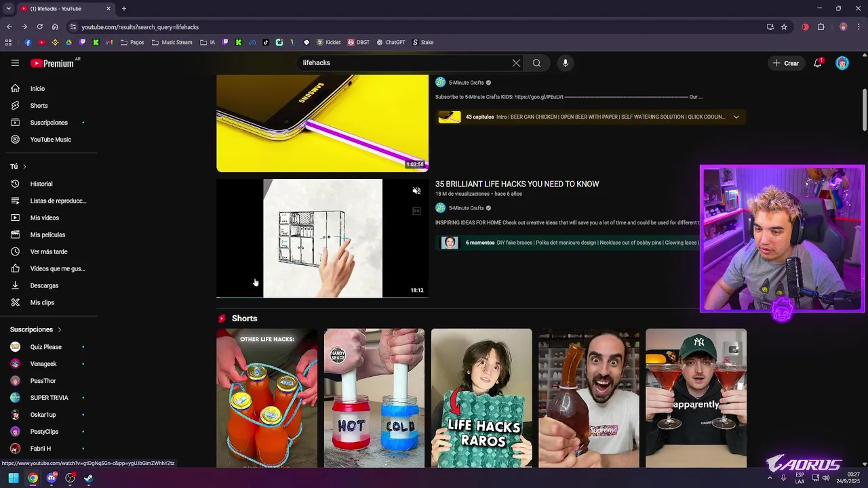868x488 pixels.
Task: Open the YouTube account avatar menu
Action: [x=842, y=63]
